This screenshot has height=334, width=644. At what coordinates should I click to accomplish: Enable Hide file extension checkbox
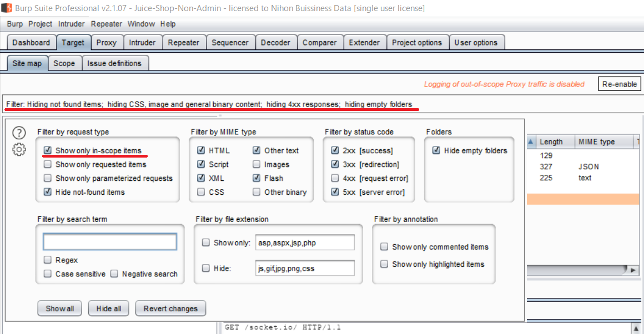coord(206,269)
